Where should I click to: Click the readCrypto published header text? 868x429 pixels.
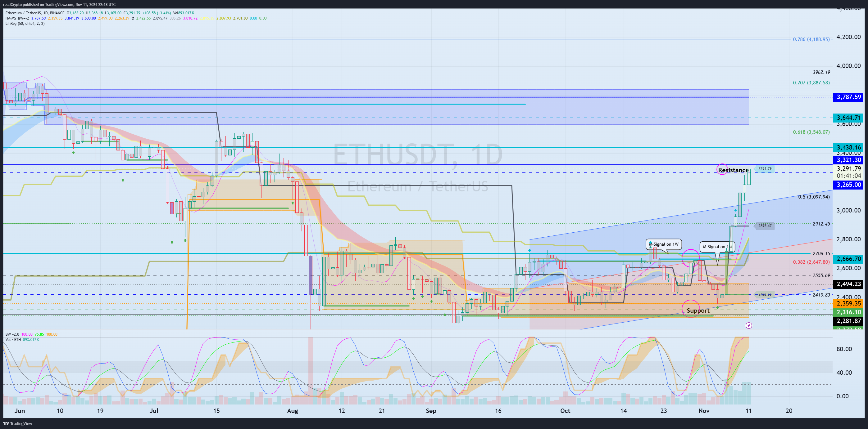59,4
